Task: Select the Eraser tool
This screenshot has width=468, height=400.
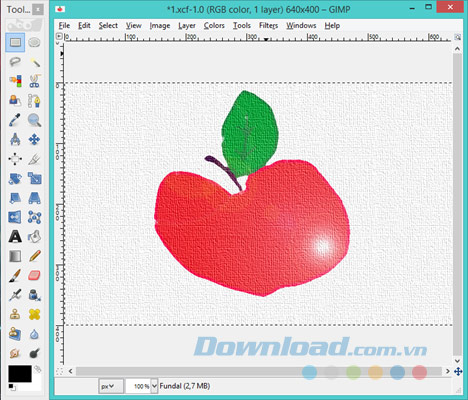Action: pos(35,275)
